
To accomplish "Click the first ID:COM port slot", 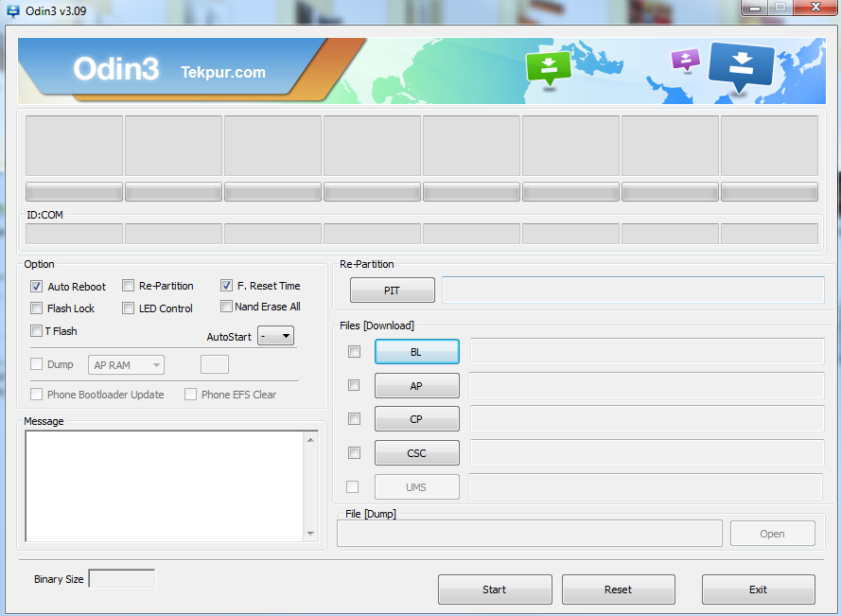I will [x=74, y=234].
